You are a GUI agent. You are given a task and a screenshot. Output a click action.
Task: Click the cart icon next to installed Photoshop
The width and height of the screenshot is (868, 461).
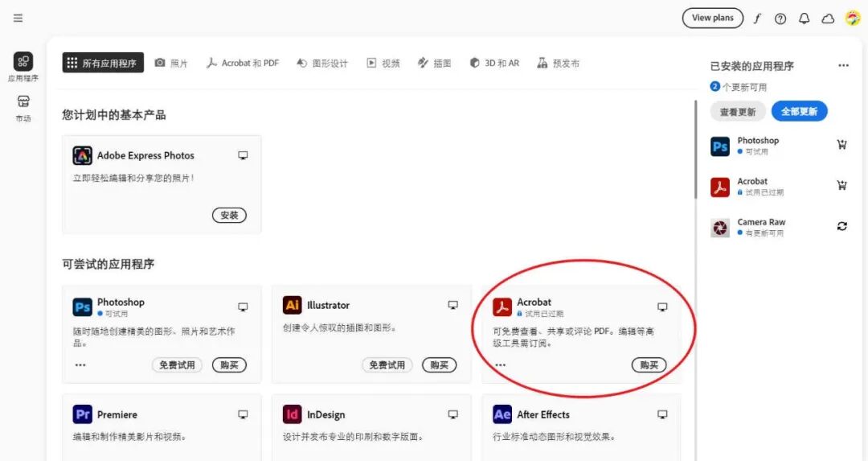coord(842,145)
